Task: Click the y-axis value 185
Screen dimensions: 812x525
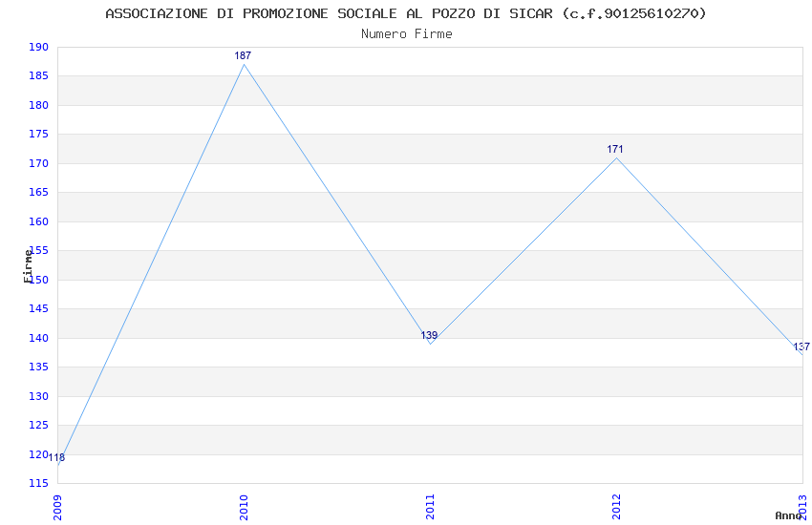Action: [x=38, y=76]
